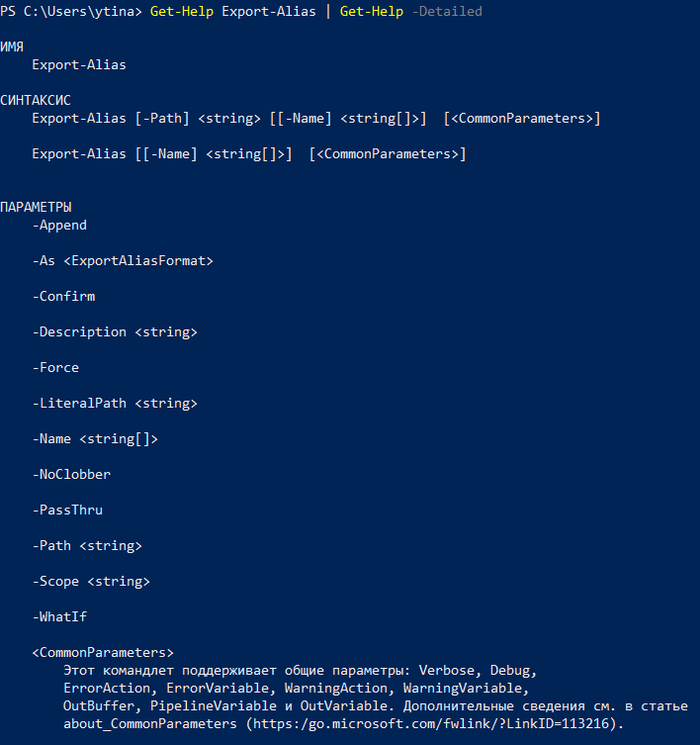Viewport: 700px width, 745px height.
Task: Click the -Confirm parameter entry
Action: coord(63,296)
